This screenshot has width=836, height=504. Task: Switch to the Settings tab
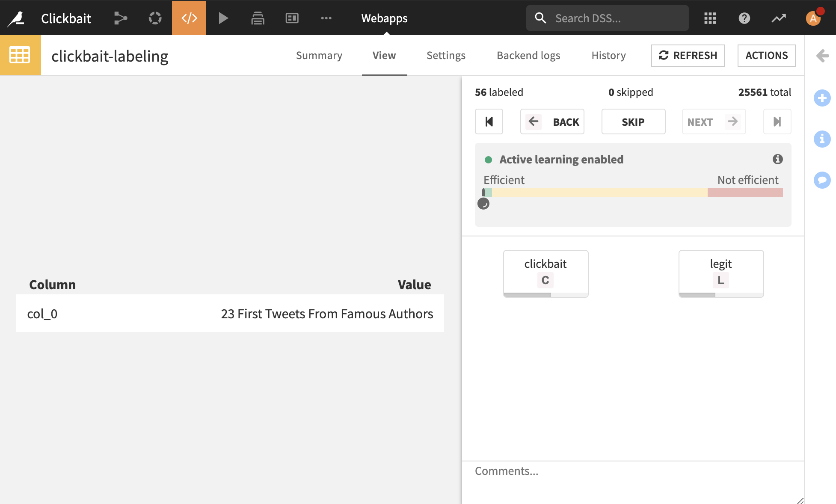coord(446,55)
